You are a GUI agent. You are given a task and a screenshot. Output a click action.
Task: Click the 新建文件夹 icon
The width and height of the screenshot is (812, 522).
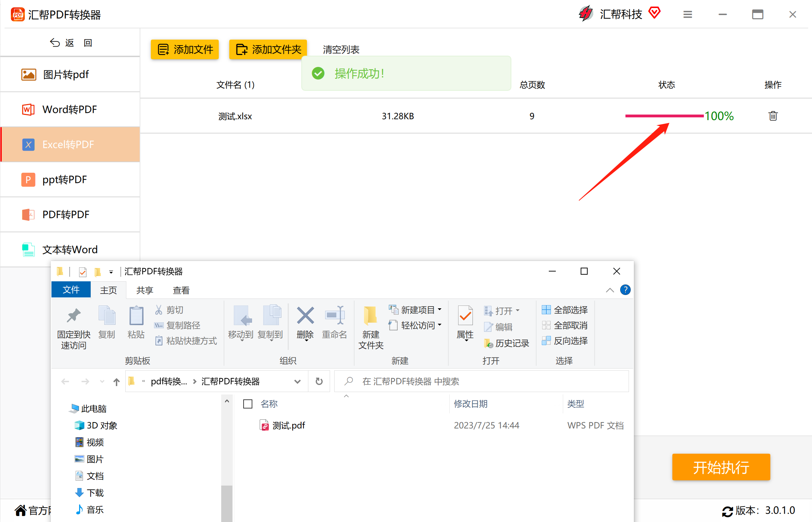pos(370,316)
